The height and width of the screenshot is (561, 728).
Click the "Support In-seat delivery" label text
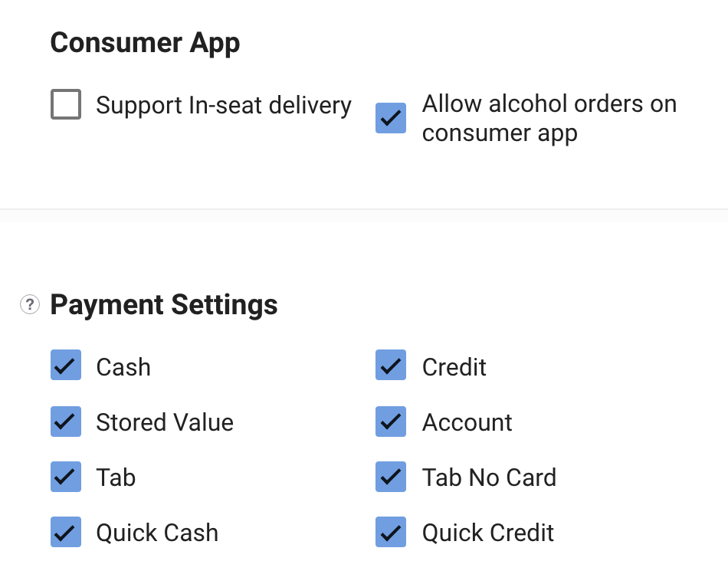(x=224, y=106)
